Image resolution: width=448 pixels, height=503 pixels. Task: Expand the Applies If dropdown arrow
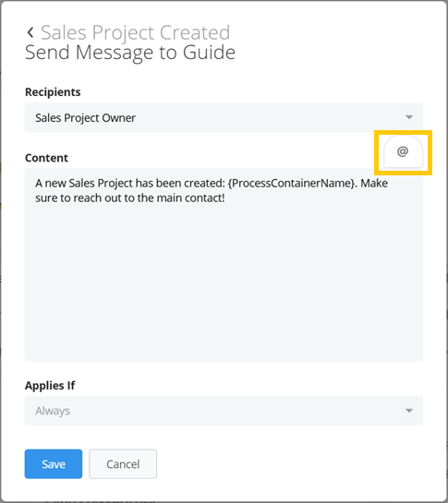point(409,411)
